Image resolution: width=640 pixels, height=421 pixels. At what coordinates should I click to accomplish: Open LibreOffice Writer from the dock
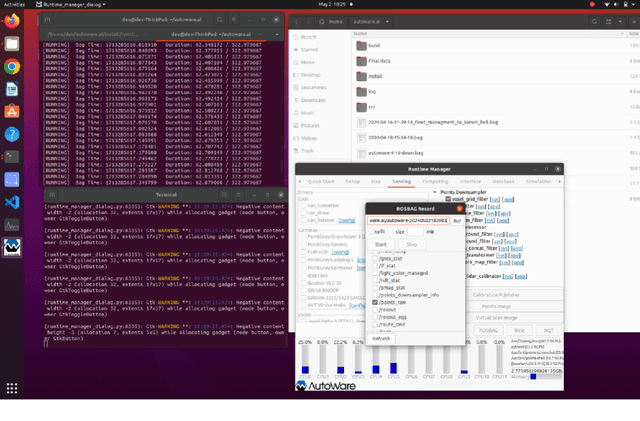(x=12, y=90)
